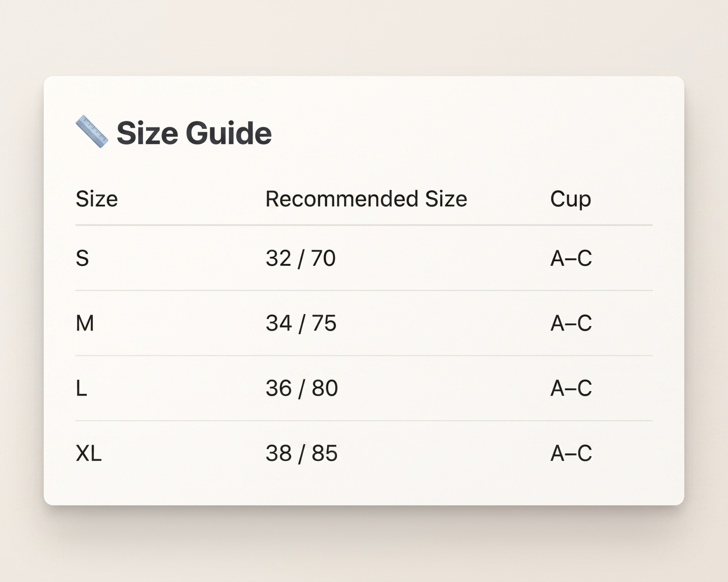Click the 36 / 80 recommended size
Screen dimensions: 728x582
302,389
